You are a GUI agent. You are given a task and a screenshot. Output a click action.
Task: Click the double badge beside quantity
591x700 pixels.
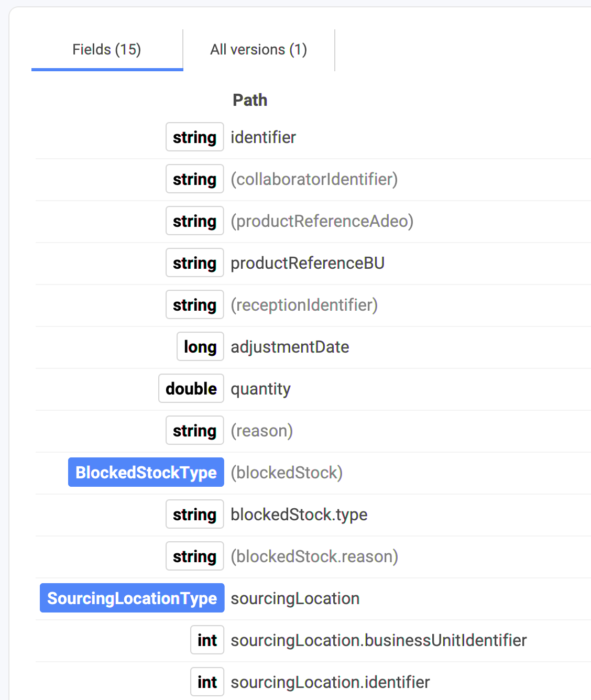pyautogui.click(x=191, y=388)
